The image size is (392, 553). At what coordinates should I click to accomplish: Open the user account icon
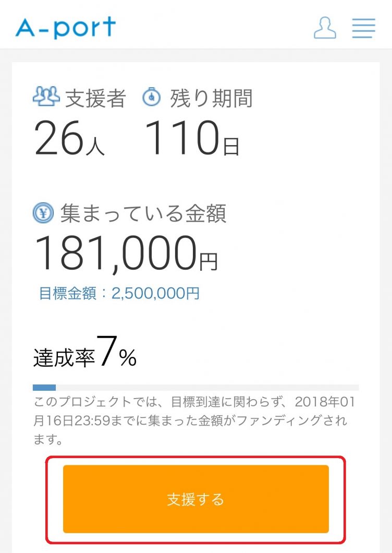[x=325, y=28]
